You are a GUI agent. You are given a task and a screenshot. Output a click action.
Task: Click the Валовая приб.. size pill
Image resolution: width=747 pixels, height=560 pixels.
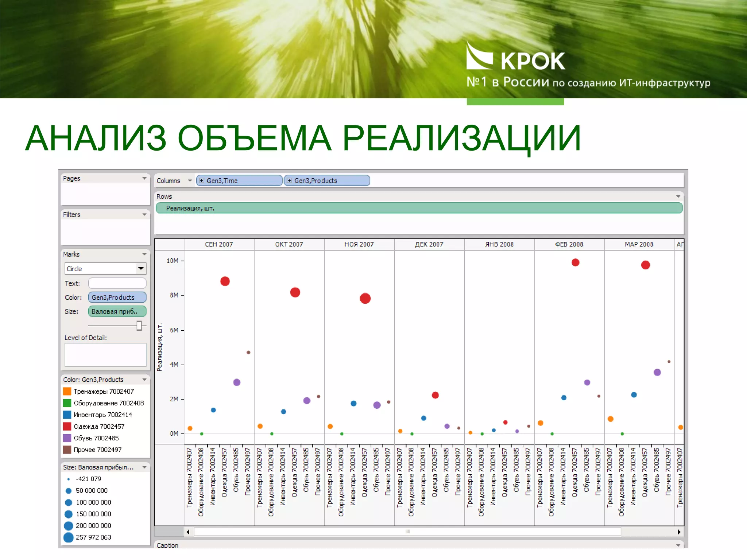pyautogui.click(x=117, y=311)
